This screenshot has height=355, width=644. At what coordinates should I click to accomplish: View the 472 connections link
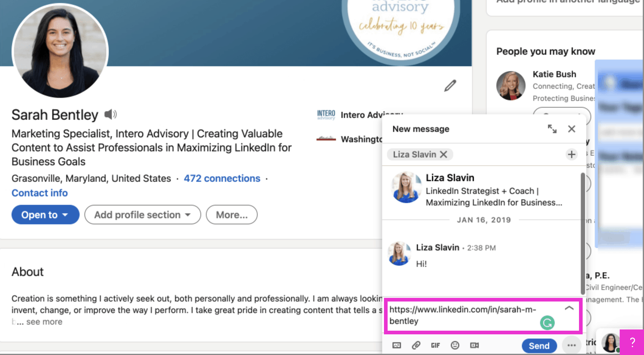tap(222, 178)
